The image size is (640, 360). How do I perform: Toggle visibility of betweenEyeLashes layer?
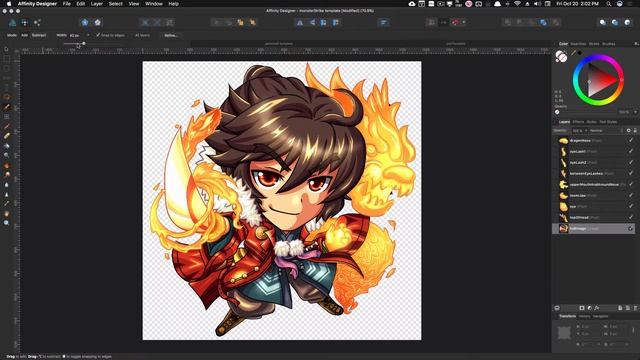(x=631, y=173)
